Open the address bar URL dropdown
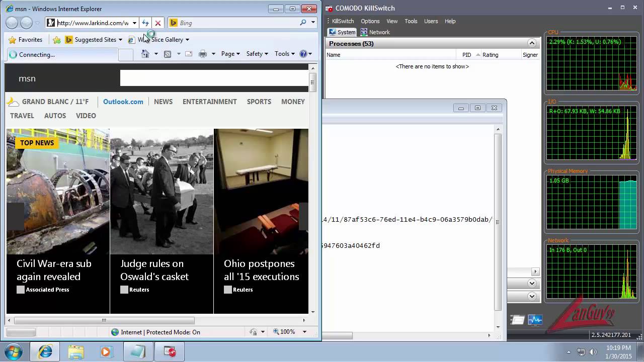 tap(134, 23)
